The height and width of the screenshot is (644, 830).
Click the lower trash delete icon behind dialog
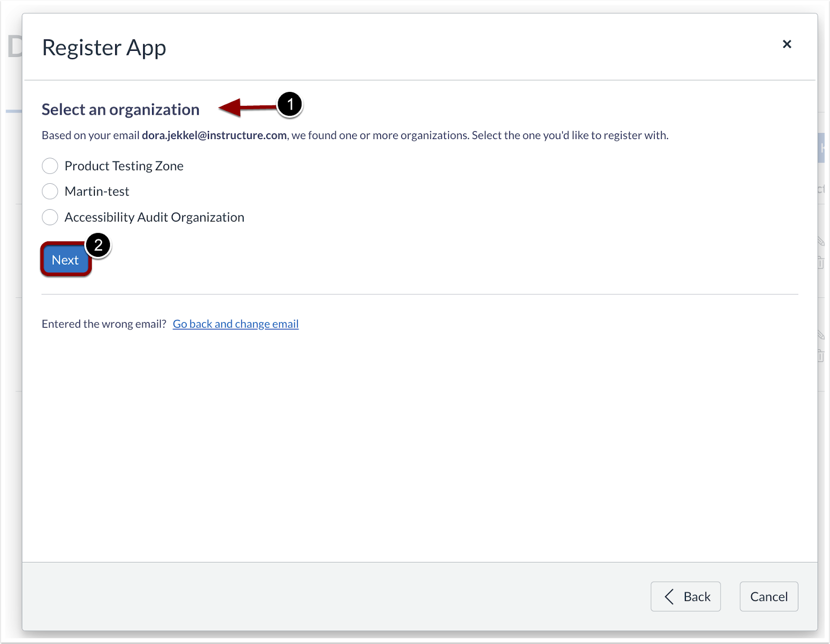pyautogui.click(x=821, y=356)
